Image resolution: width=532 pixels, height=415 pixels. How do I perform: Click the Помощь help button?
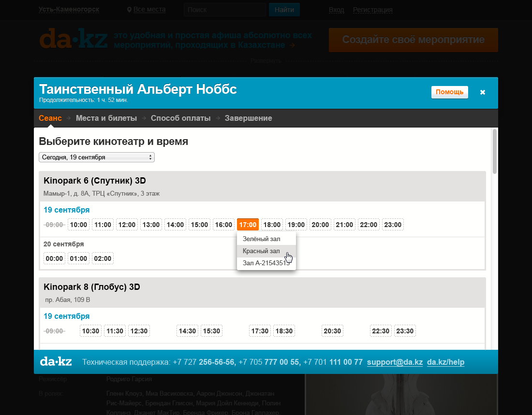pyautogui.click(x=450, y=92)
